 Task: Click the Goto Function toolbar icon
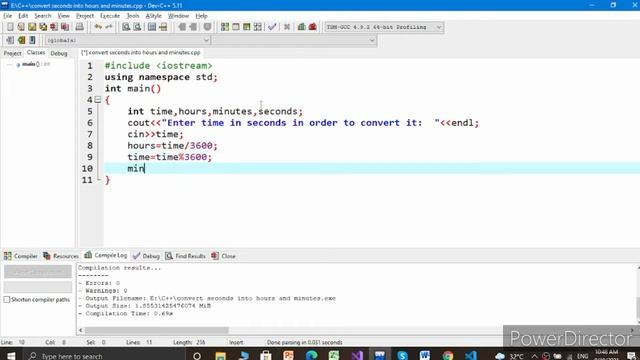[x=152, y=27]
